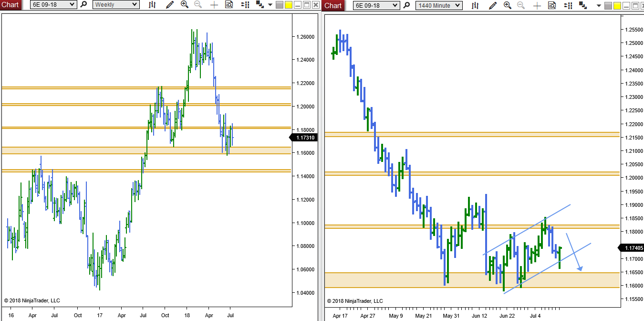Toggle the data box icon in 1440 Minute chart
The height and width of the screenshot is (321, 644).
[x=552, y=5]
